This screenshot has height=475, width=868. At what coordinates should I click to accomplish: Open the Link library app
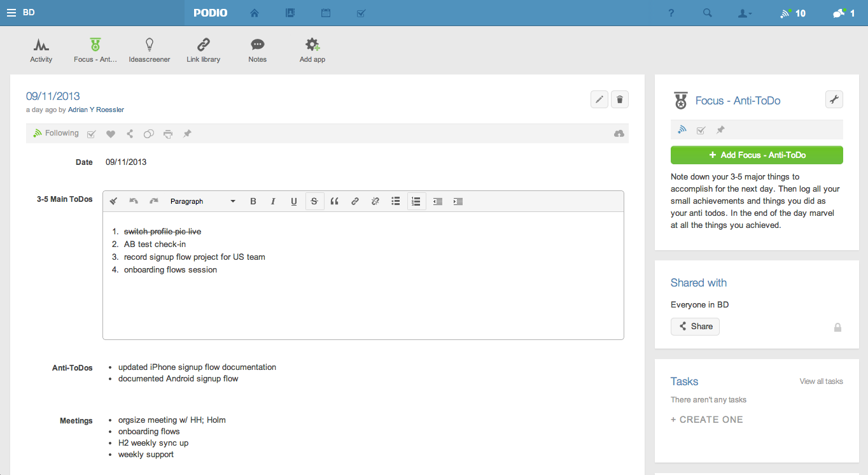coord(203,50)
